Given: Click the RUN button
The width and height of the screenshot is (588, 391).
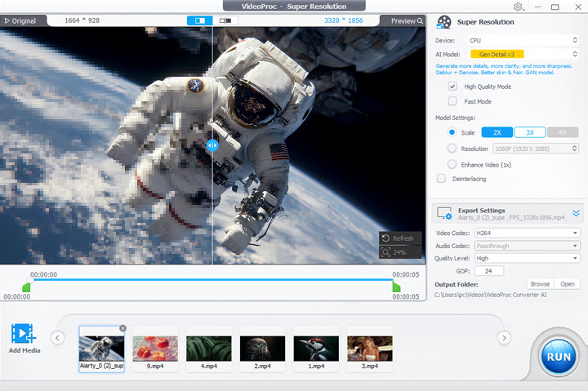Looking at the screenshot, I should [559, 357].
